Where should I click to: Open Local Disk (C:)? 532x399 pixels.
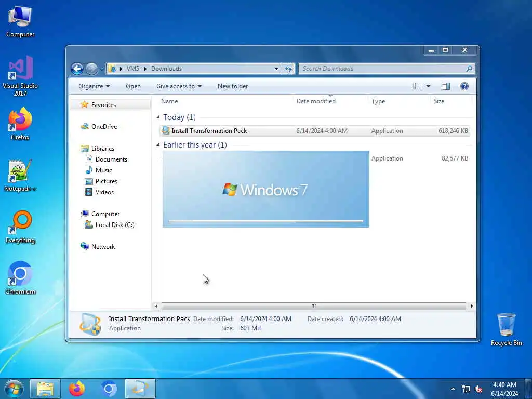[109, 225]
